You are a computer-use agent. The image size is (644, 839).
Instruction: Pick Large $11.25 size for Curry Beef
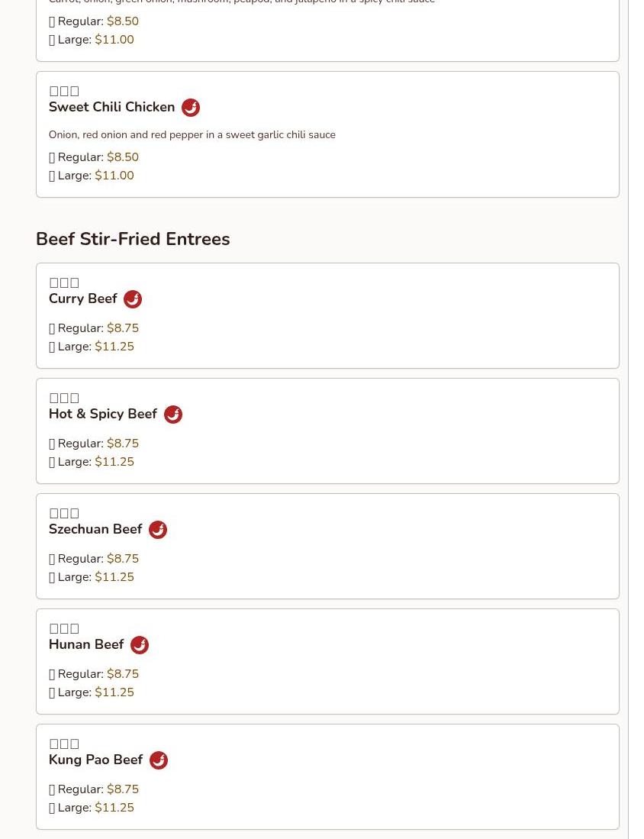(x=92, y=346)
